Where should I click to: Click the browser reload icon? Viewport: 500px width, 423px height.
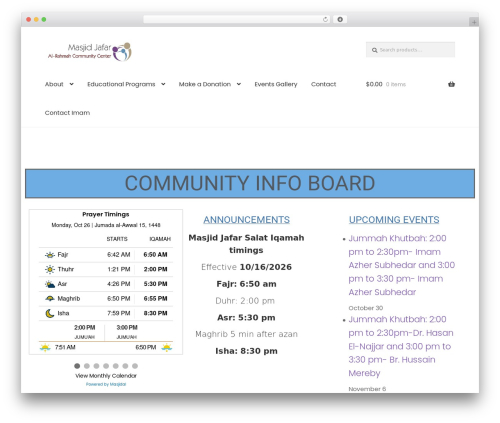point(325,19)
